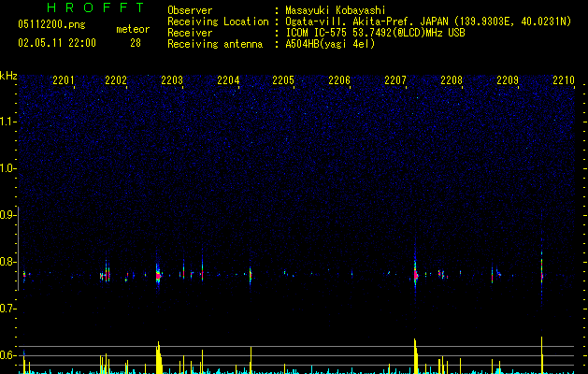The image size is (588, 374).
Task: Click the 'Receiving Location' label
Action: pyautogui.click(x=218, y=22)
